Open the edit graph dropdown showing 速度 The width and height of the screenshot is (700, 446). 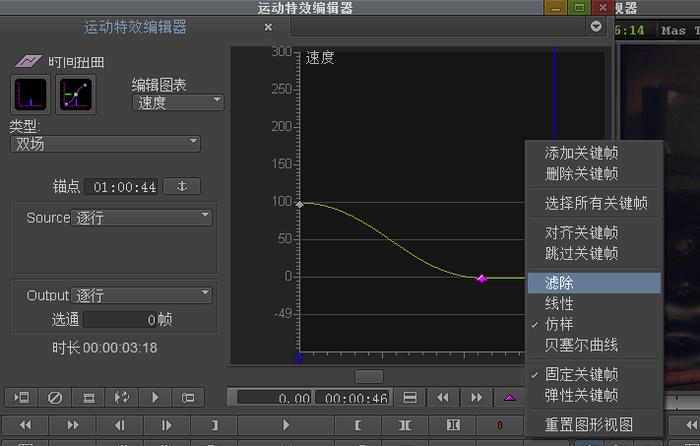point(178,103)
